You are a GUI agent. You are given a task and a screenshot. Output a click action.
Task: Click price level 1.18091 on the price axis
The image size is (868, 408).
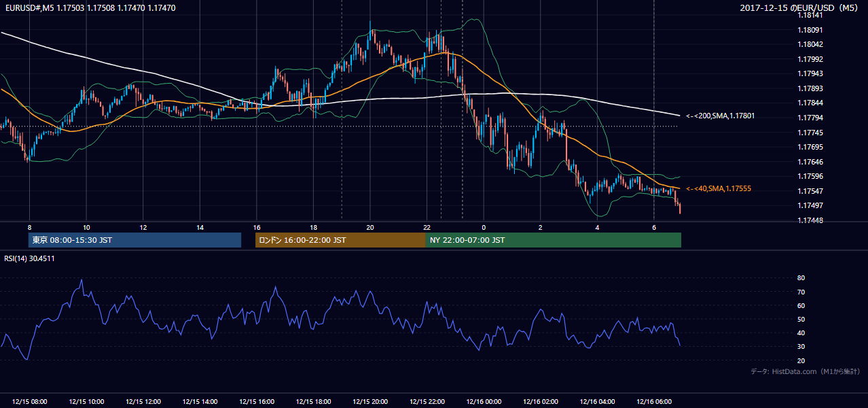[810, 30]
